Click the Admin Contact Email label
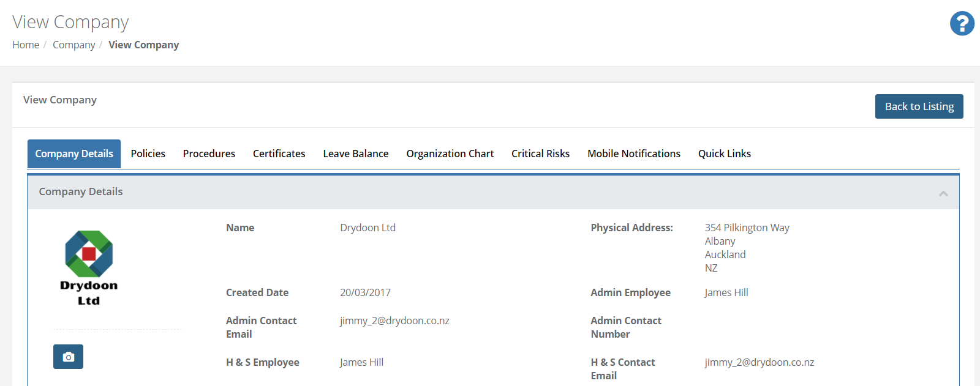980x386 pixels. pos(262,327)
